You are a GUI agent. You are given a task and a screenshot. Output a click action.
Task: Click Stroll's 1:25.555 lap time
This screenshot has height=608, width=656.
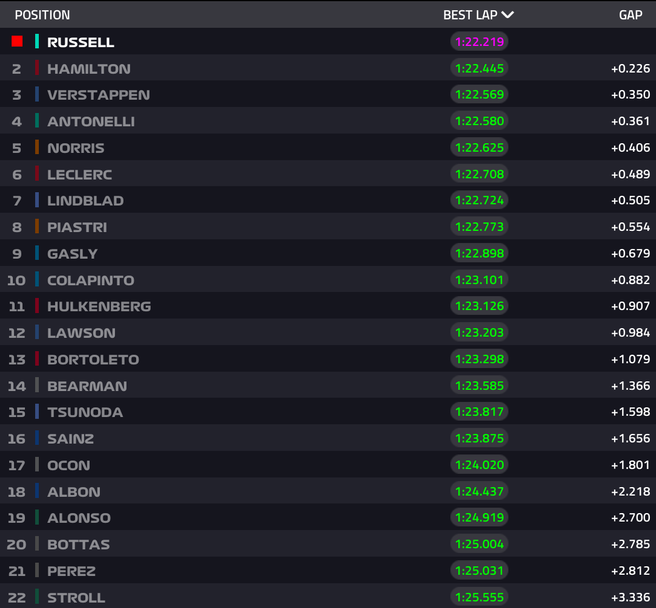[x=479, y=597]
